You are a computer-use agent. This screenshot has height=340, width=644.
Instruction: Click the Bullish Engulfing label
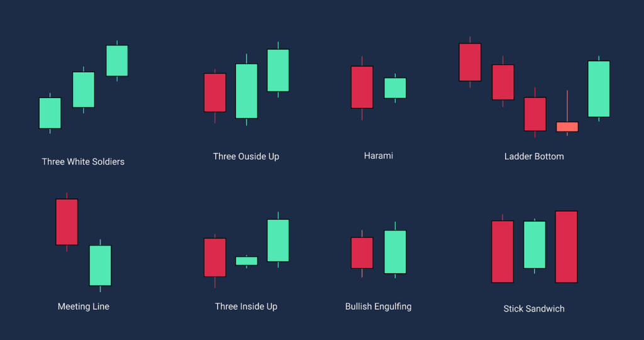pyautogui.click(x=378, y=306)
